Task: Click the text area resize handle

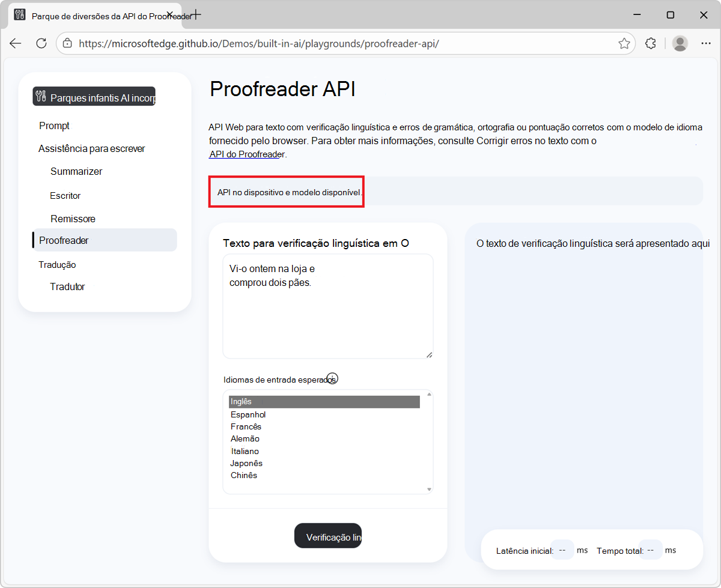Action: (x=429, y=354)
